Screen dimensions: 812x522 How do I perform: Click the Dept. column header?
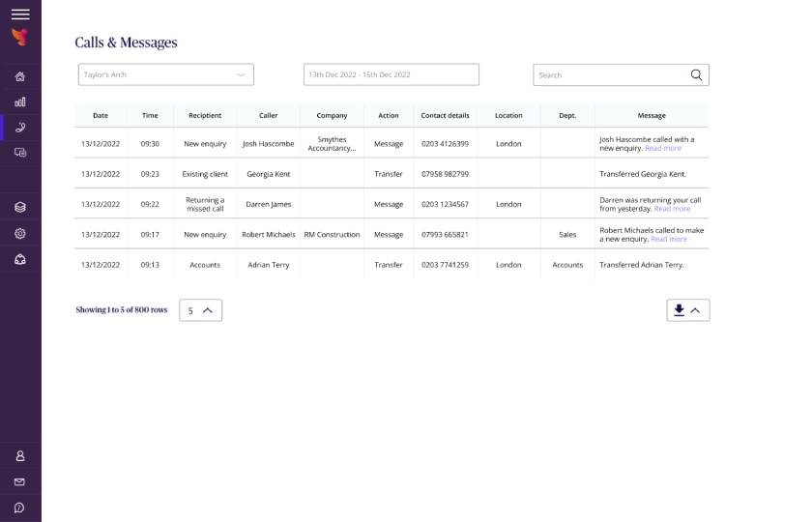pyautogui.click(x=567, y=115)
